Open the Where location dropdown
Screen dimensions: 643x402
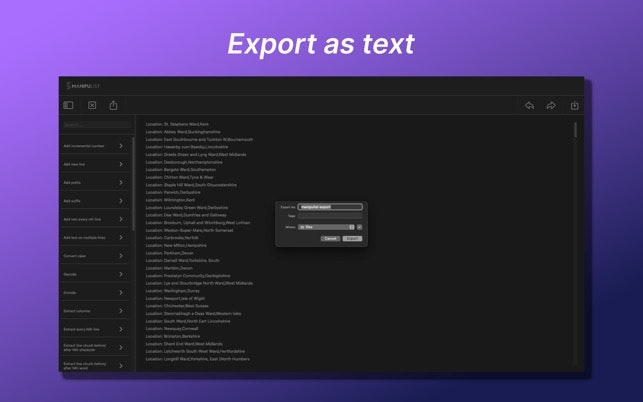[x=326, y=227]
